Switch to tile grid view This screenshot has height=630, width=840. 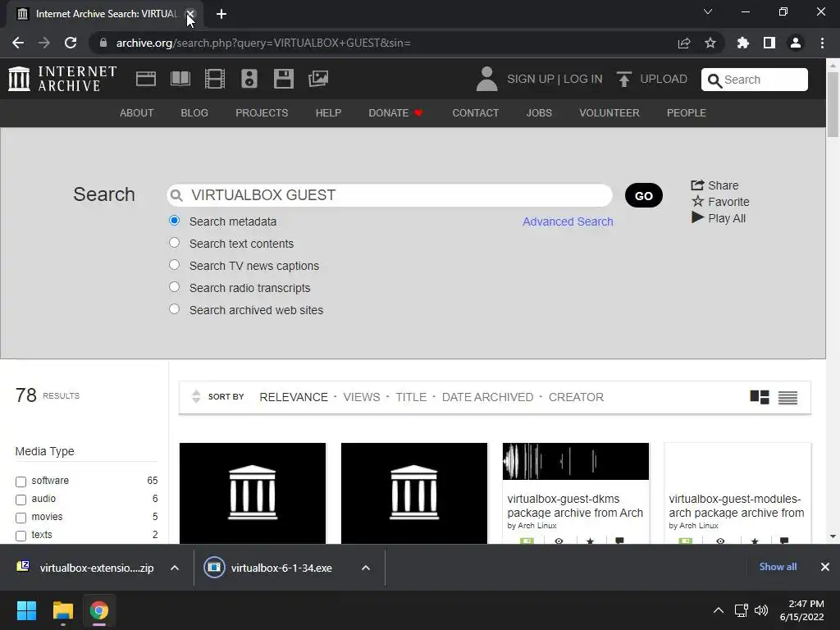point(759,397)
